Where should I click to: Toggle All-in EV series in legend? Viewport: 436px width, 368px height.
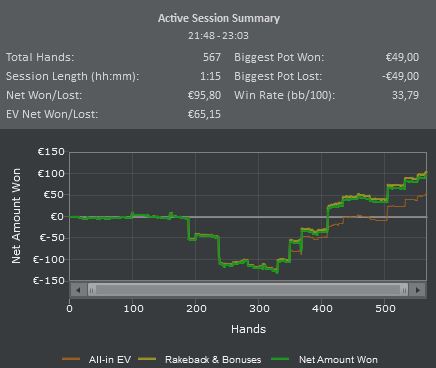(x=110, y=359)
